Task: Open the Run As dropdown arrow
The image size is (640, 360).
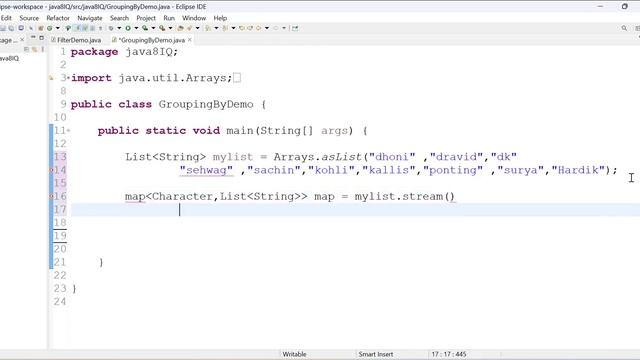Action: point(136,28)
